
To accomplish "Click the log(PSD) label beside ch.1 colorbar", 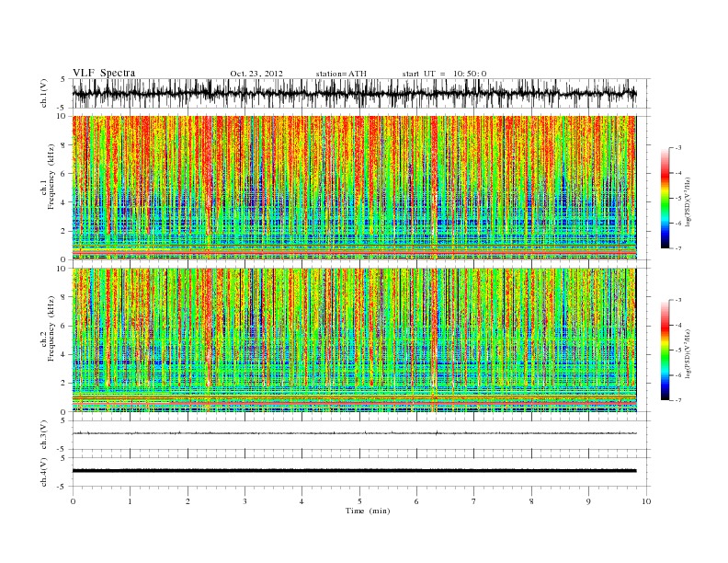I will (688, 201).
